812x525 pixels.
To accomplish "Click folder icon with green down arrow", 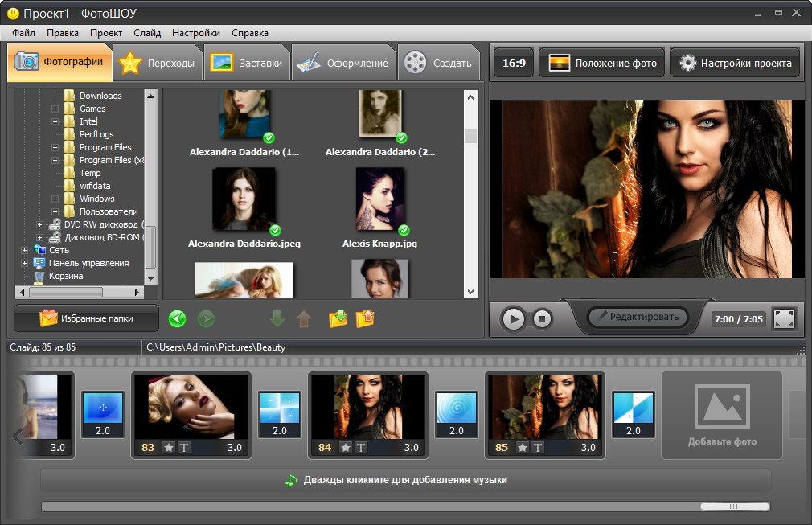I will (338, 319).
